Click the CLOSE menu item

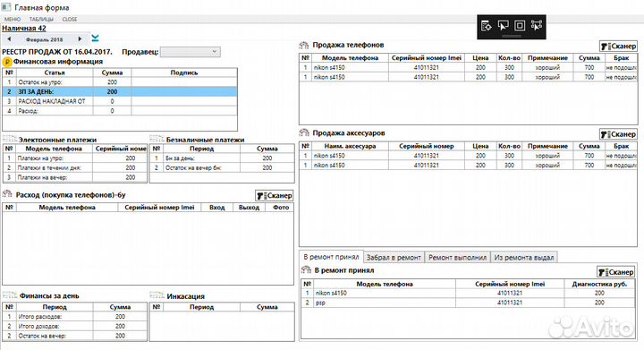(70, 20)
